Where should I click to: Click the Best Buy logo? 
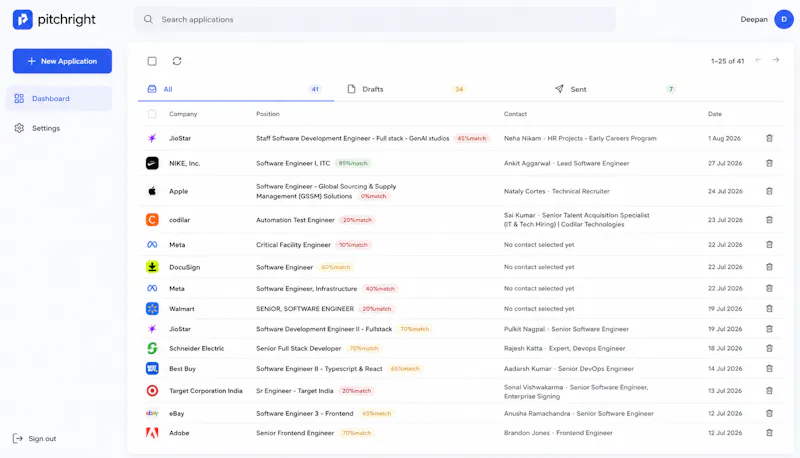coord(152,368)
